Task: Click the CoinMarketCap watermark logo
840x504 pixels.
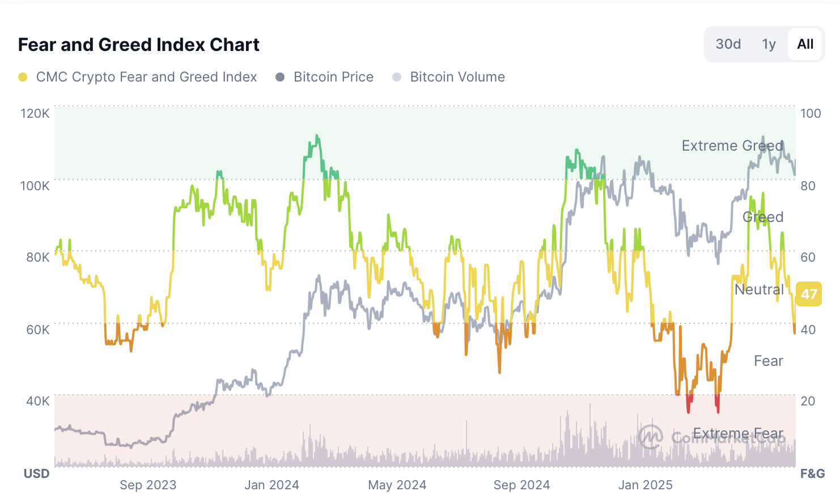Action: pos(651,436)
